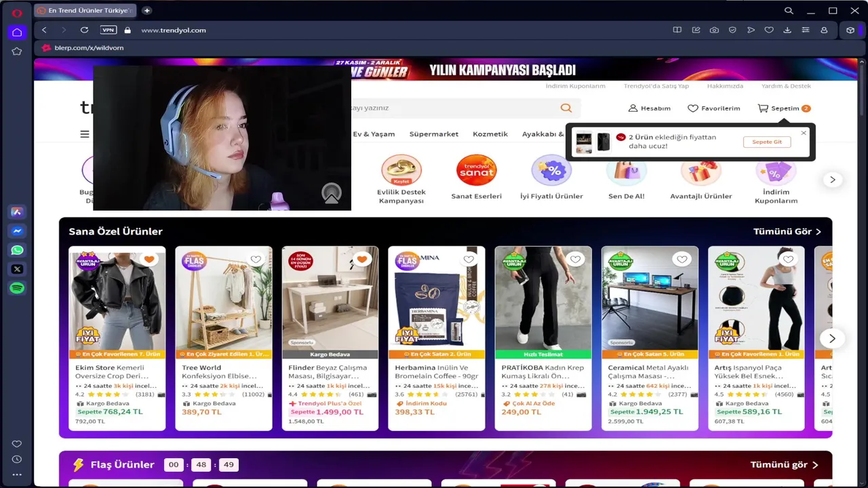Screen dimensions: 868x488
Task: Close the cheaper-price cart popup
Action: tap(804, 133)
